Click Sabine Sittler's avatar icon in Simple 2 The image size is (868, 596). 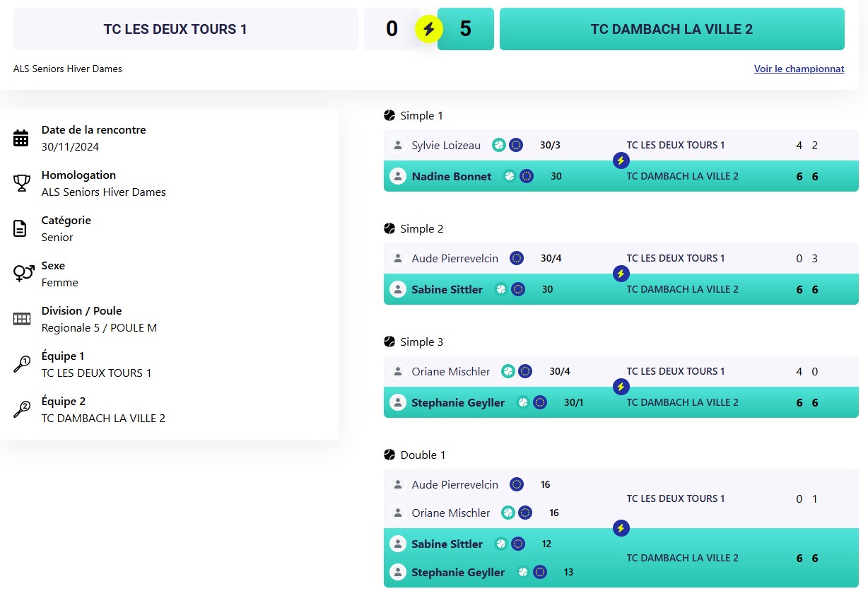pos(398,289)
